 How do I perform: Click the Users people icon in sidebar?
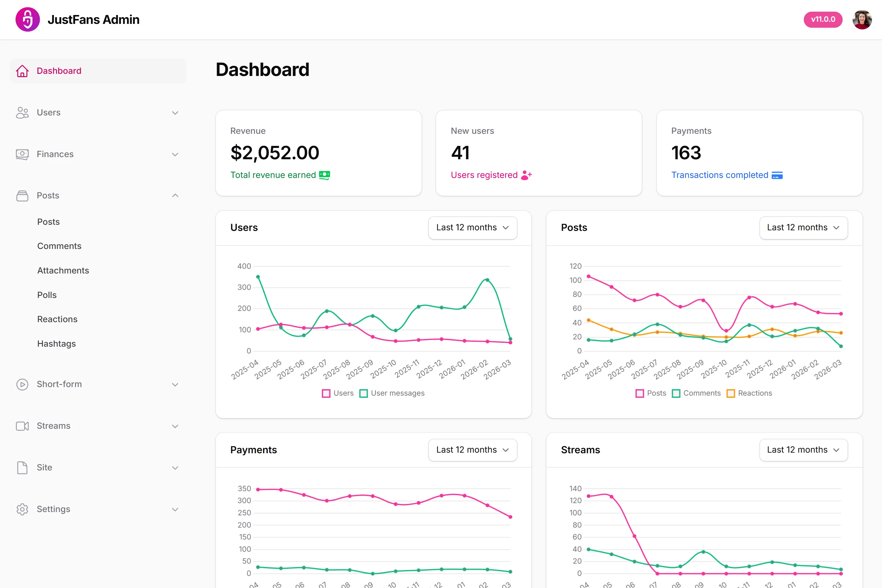pos(22,112)
